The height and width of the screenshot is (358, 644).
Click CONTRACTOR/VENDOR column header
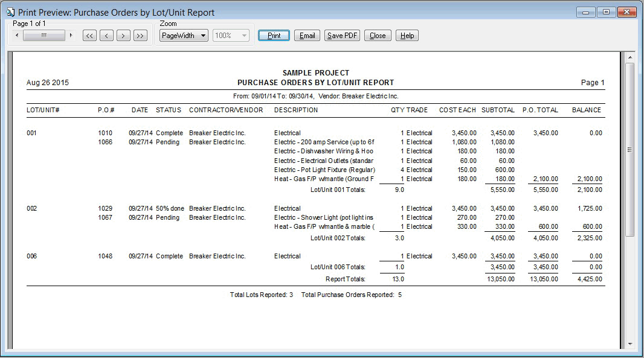tap(226, 110)
